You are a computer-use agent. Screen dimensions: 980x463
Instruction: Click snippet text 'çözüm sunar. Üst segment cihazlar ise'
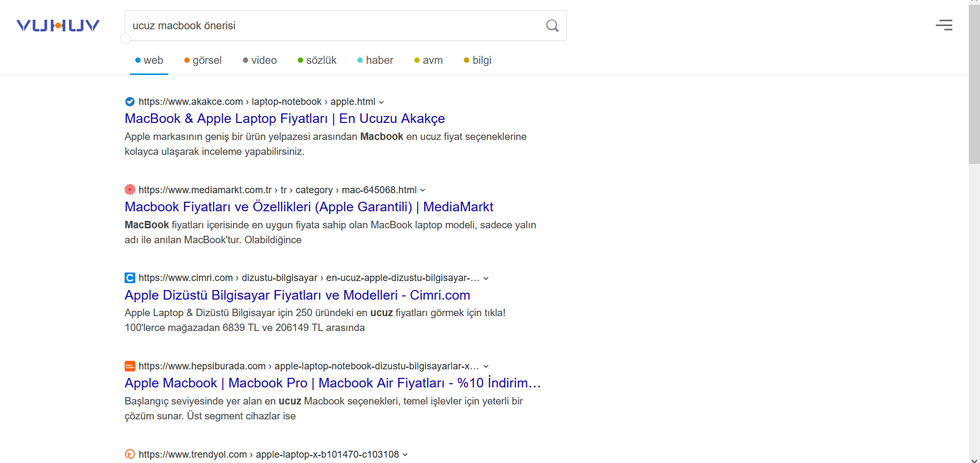(x=210, y=416)
